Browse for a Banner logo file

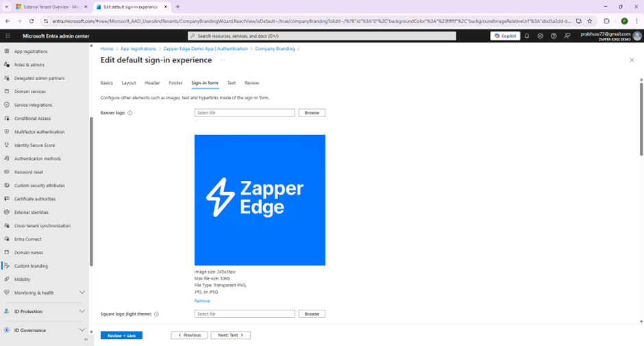click(312, 112)
